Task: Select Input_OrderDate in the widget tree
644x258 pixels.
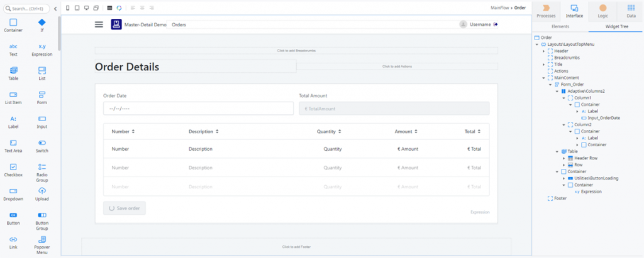Action: 604,117
